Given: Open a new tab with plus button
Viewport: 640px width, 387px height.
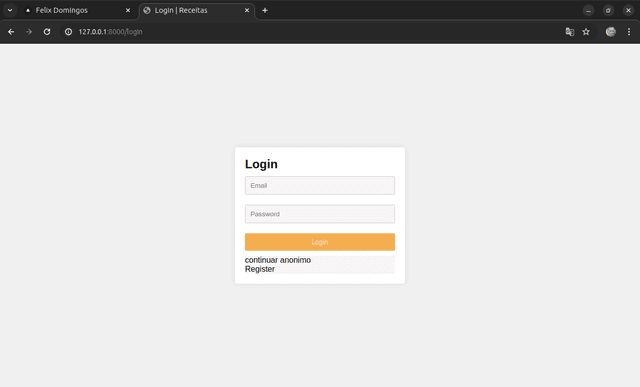Looking at the screenshot, I should pos(265,11).
